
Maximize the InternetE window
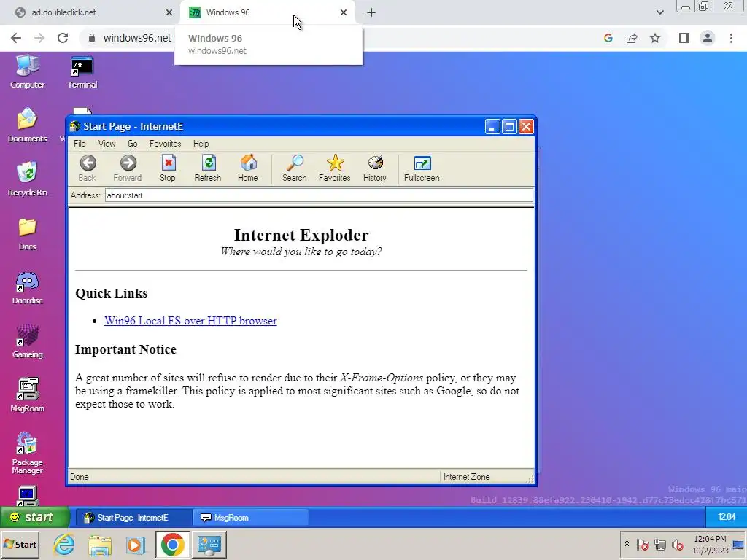click(509, 127)
